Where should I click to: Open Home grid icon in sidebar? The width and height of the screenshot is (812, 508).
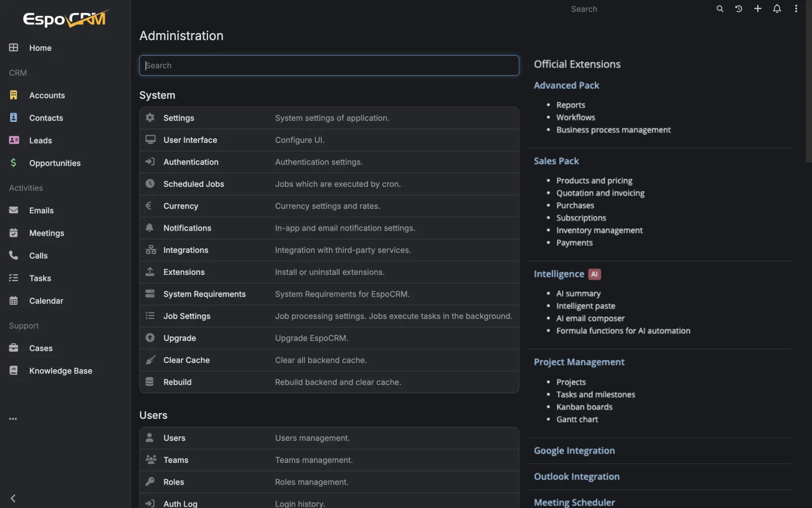[x=14, y=47]
